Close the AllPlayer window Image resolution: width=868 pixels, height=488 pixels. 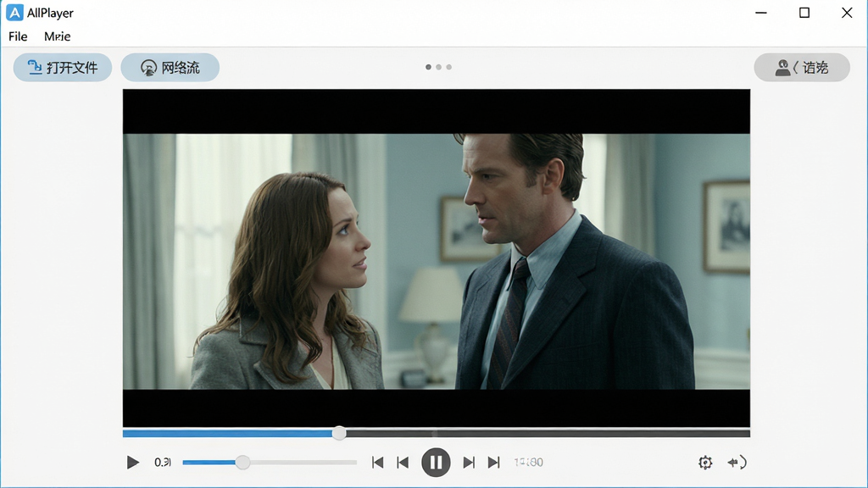[x=847, y=13]
